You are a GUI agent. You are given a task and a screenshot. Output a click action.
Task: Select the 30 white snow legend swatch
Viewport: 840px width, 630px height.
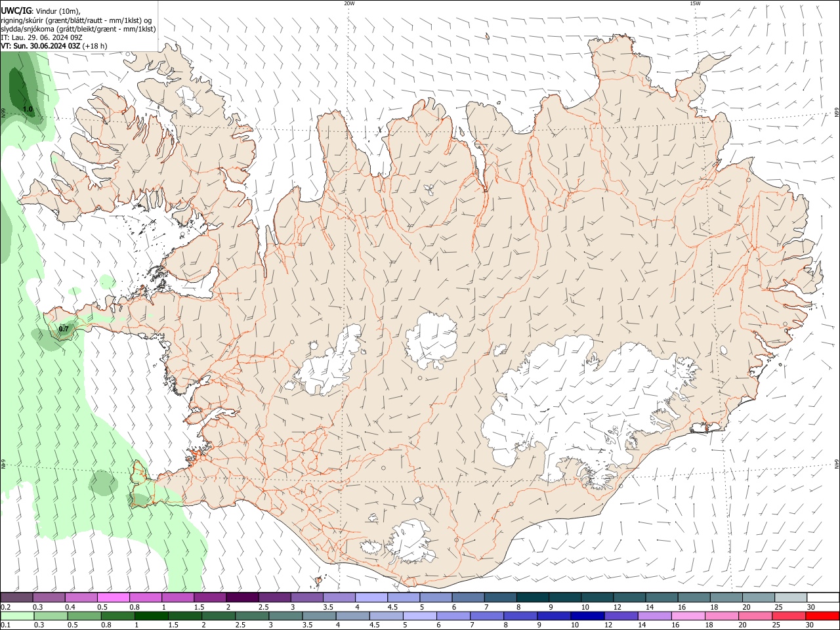[x=824, y=598]
